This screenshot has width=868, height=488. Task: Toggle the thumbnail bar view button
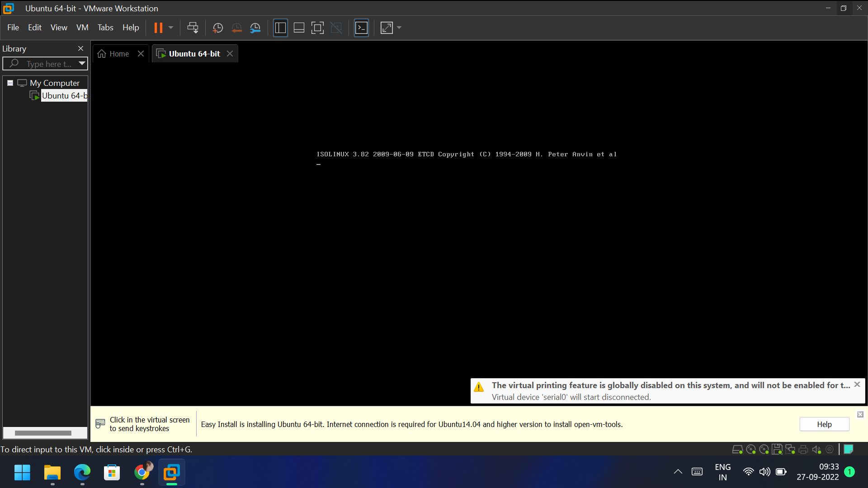coord(299,28)
